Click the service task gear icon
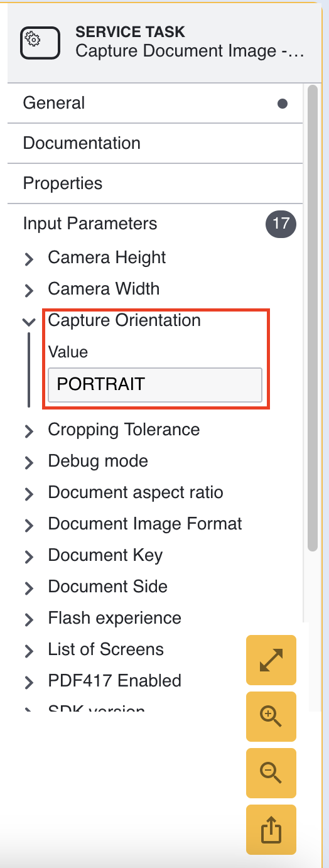 [x=40, y=43]
